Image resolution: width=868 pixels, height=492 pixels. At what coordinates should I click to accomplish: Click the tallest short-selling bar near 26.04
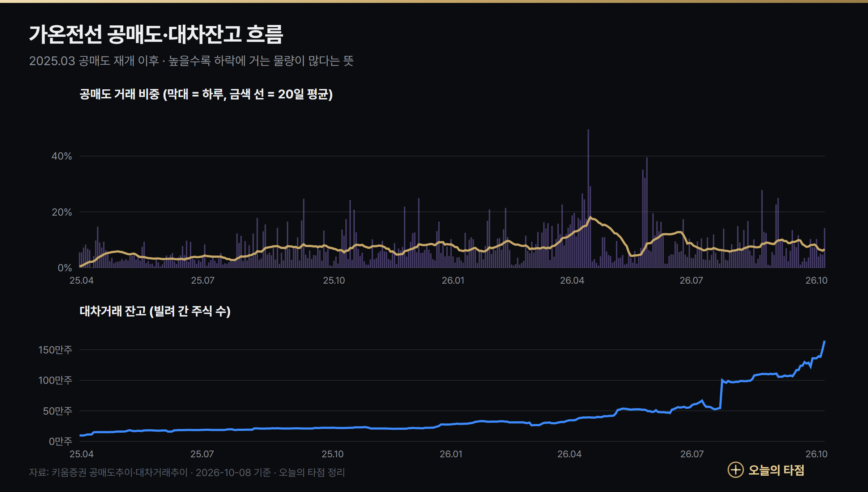coord(588,198)
